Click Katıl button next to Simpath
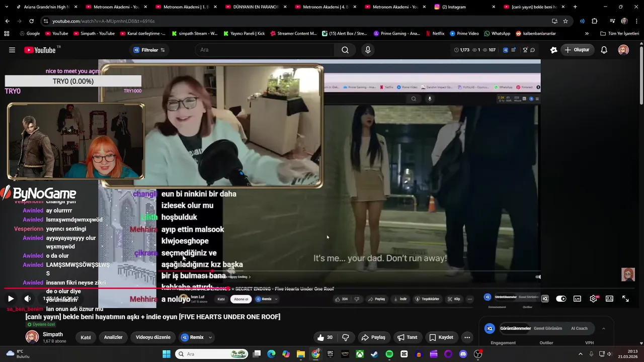This screenshot has width=644, height=362. click(x=86, y=337)
